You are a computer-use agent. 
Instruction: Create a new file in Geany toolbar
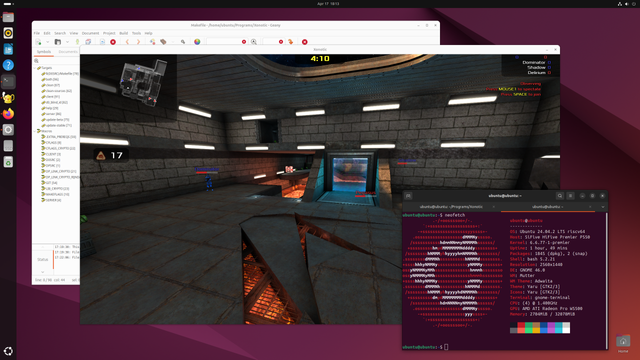tap(38, 42)
